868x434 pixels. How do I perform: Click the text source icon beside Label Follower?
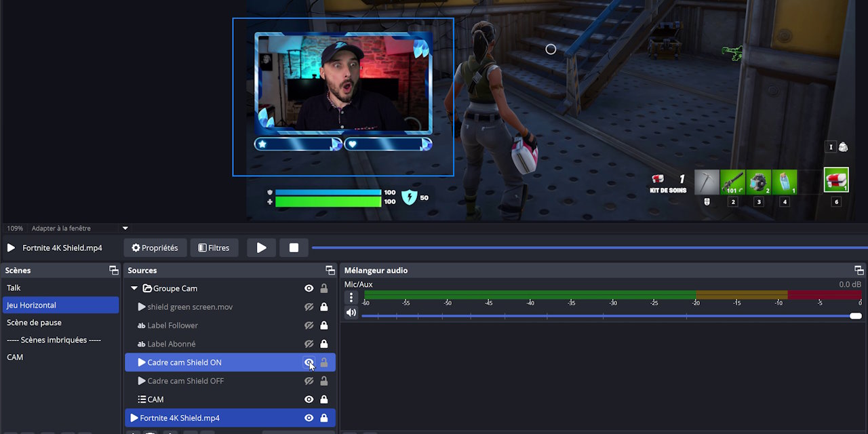pos(140,325)
